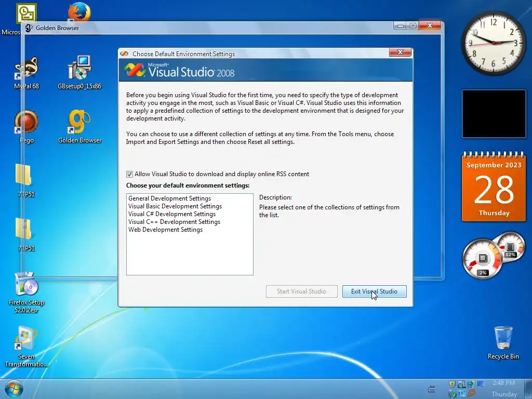Click the Show Desktop strip at taskbar end
This screenshot has height=399, width=532.
(528, 389)
